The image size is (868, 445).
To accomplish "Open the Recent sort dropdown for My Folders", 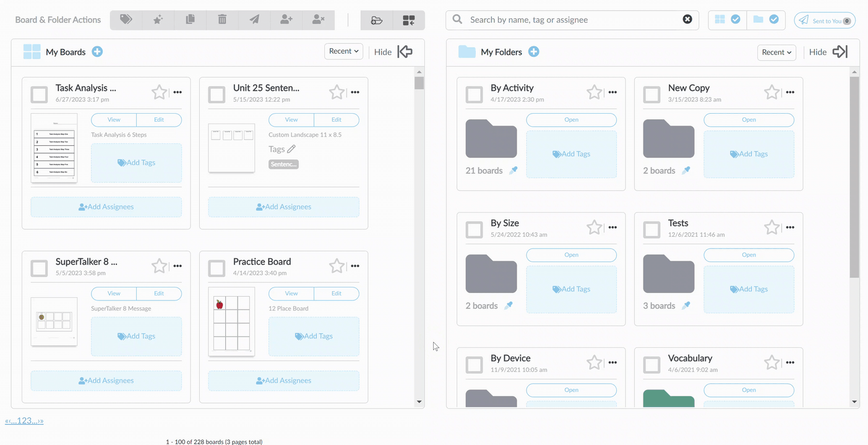I will click(776, 53).
